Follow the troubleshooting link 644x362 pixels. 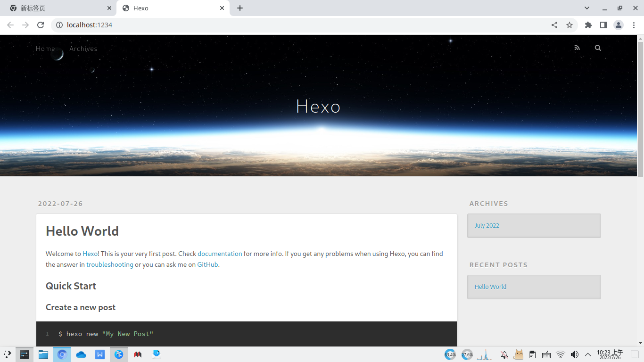[x=109, y=264]
